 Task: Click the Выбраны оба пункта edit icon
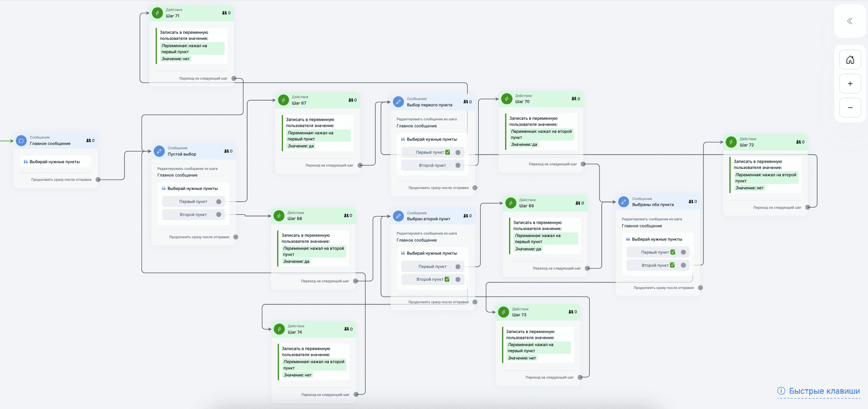point(623,202)
